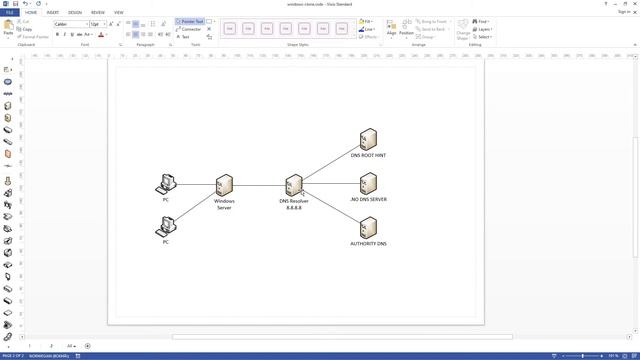
Task: Open the Align dropdown
Action: [x=391, y=29]
